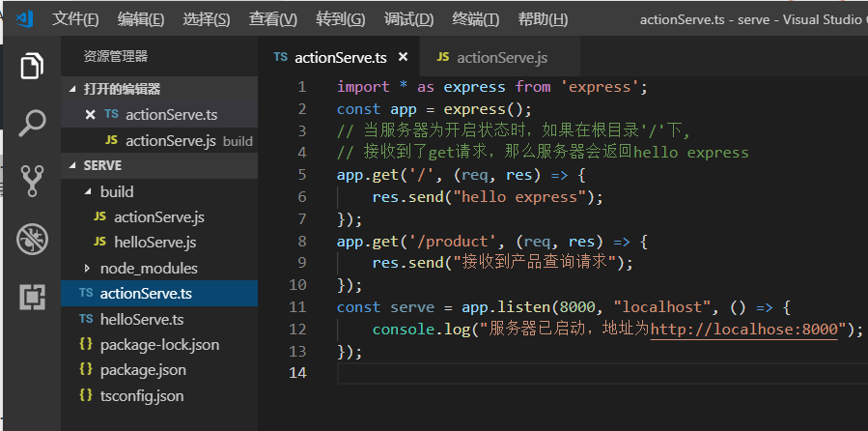Screen dimensions: 868x431
Task: Open the 编辑(E) menu
Action: [141, 19]
